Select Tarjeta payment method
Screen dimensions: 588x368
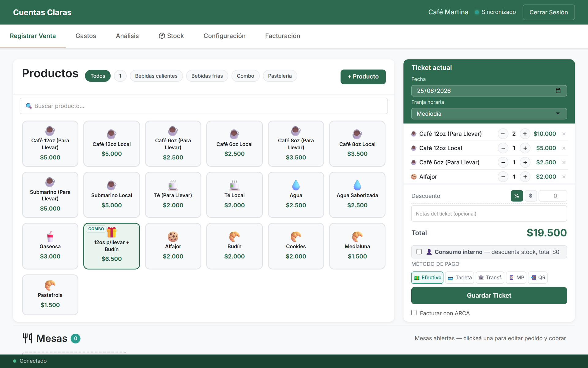[x=460, y=278]
